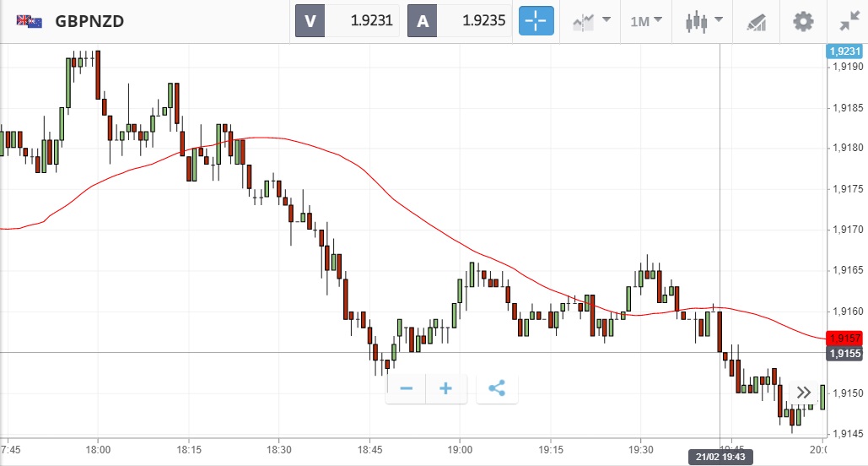Click the 21/02 19:43 time marker

point(720,457)
